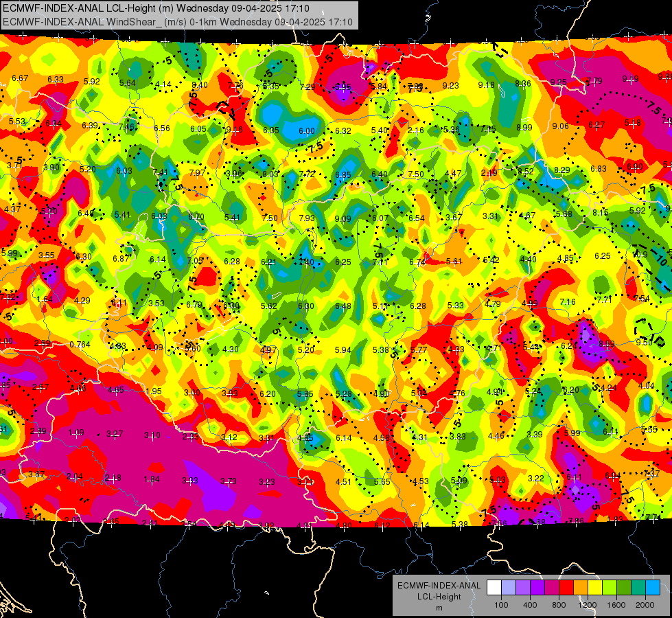Screen dimensions: 672x618
Task: Click the wind shear value 0.764
Action: 80,345
